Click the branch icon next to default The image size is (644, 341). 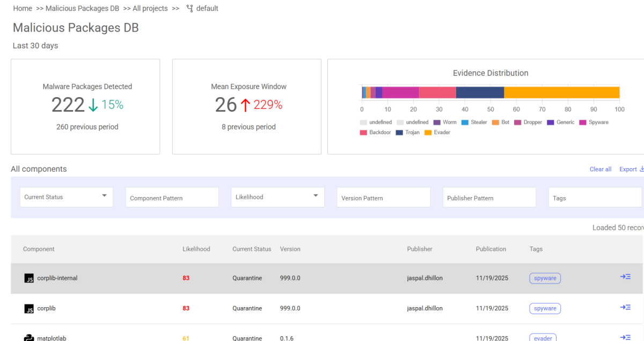[x=189, y=9]
